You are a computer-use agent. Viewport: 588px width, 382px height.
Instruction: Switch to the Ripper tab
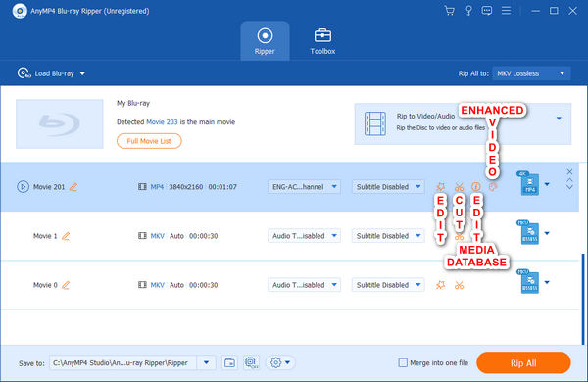click(x=265, y=41)
